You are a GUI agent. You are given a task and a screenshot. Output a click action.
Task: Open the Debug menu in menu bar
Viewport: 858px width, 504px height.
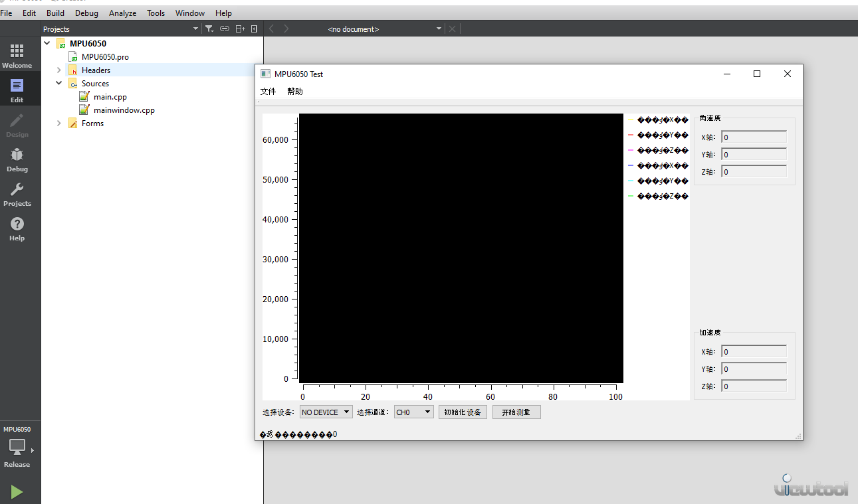click(x=86, y=13)
